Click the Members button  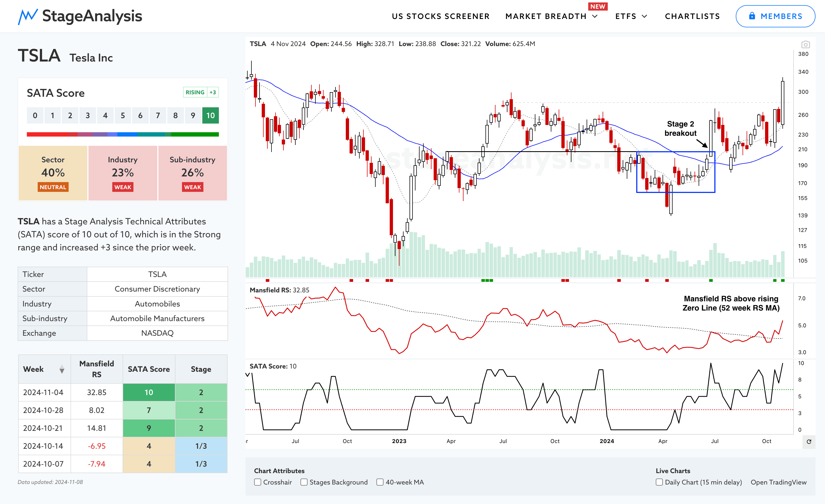coord(775,16)
